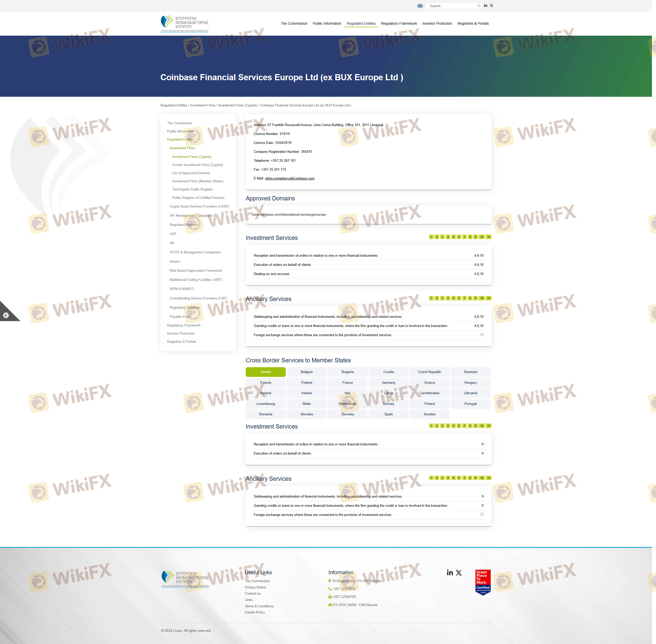This screenshot has height=644, width=656.
Task: Click the Greek flag language icon
Action: coord(420,6)
